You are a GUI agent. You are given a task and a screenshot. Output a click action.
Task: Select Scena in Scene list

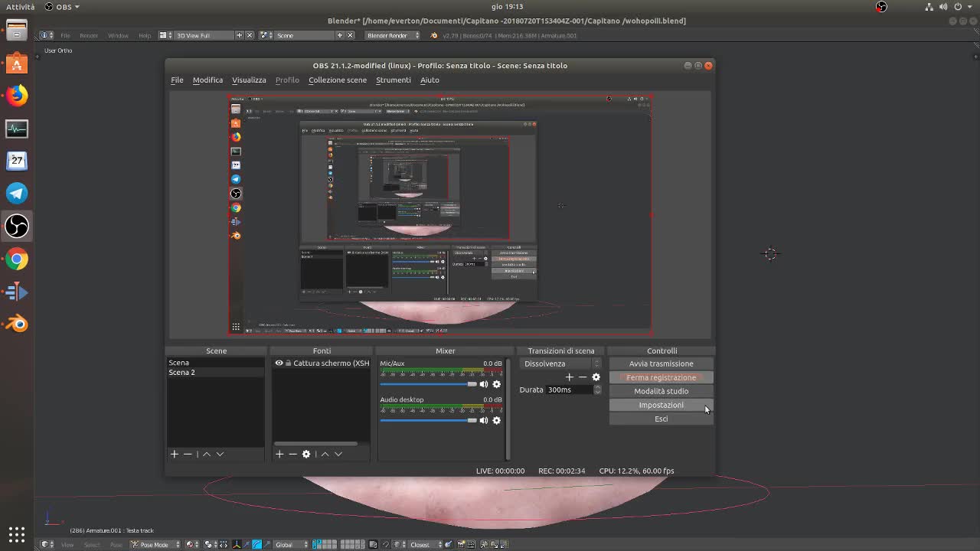(215, 363)
